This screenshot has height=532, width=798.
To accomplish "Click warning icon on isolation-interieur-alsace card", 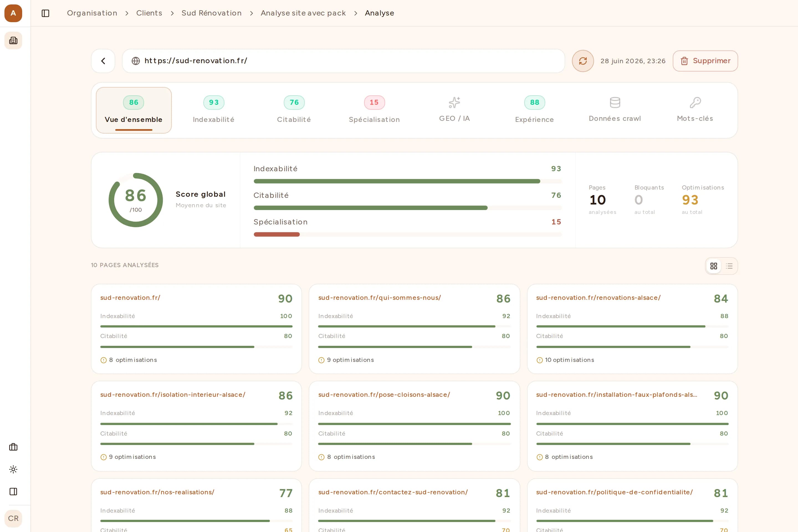I will 103,457.
